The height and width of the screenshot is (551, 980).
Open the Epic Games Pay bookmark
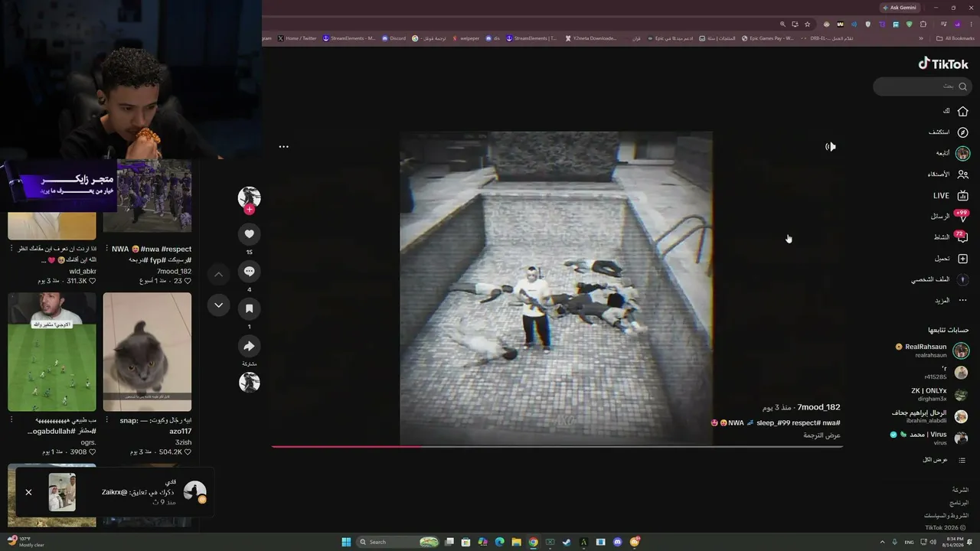click(x=768, y=38)
